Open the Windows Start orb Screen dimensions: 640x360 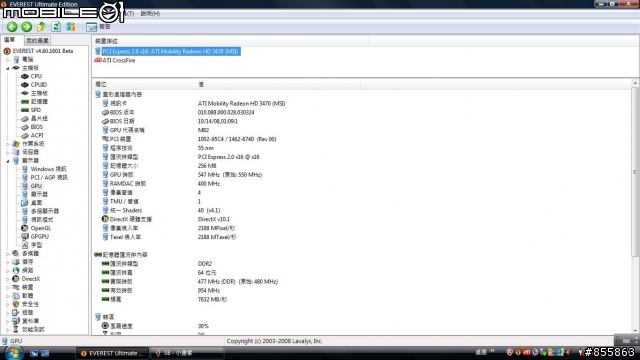(13, 353)
